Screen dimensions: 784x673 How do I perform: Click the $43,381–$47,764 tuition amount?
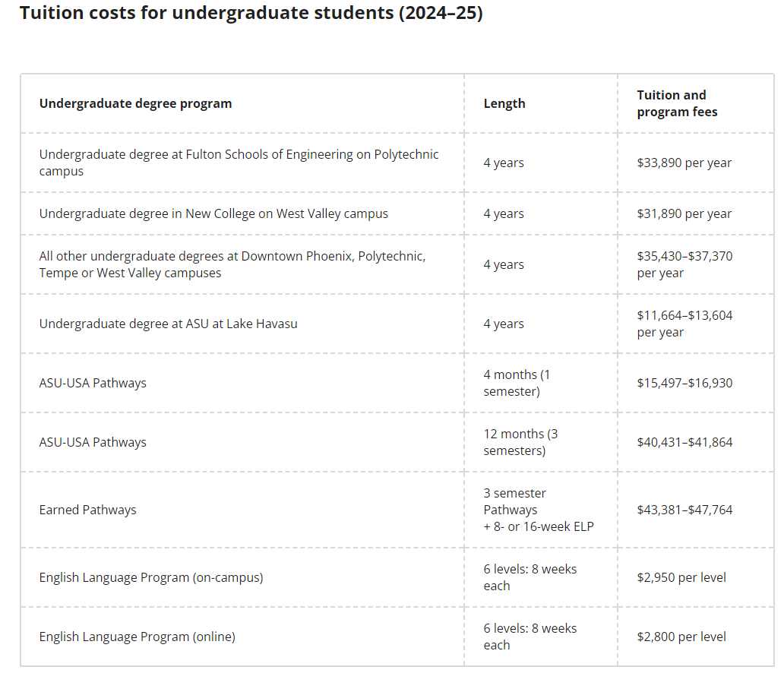pyautogui.click(x=684, y=510)
